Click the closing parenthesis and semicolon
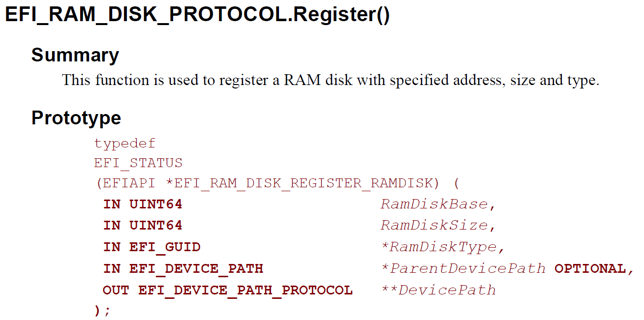This screenshot has width=644, height=320. click(x=102, y=311)
